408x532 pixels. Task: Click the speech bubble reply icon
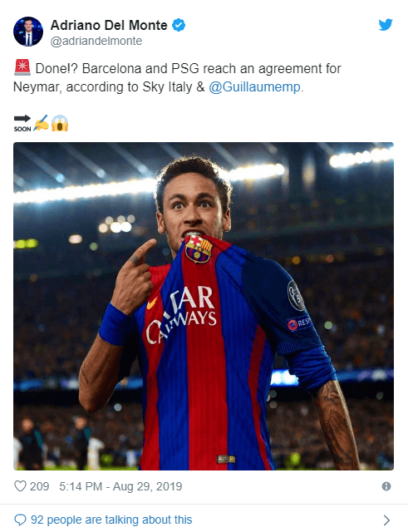[20, 520]
